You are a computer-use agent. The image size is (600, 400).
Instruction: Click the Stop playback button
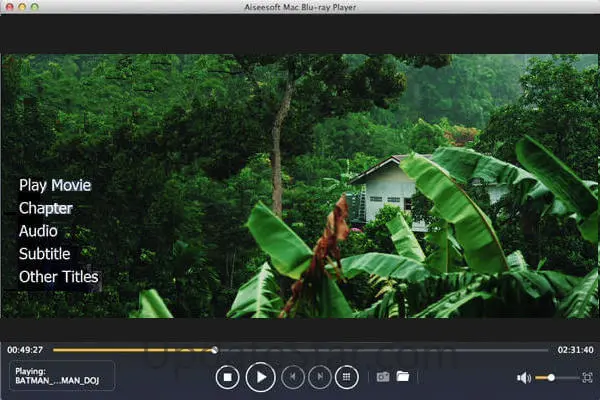coord(228,377)
